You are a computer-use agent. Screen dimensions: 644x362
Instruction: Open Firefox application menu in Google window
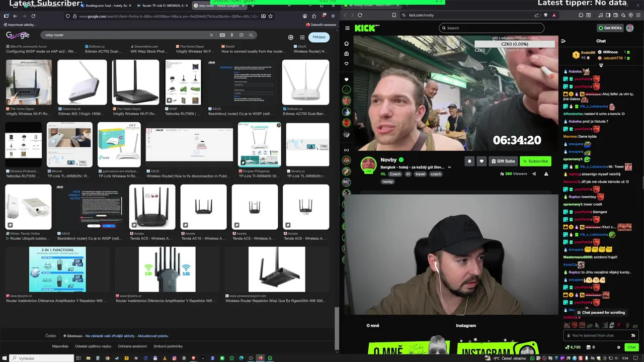pos(333,16)
